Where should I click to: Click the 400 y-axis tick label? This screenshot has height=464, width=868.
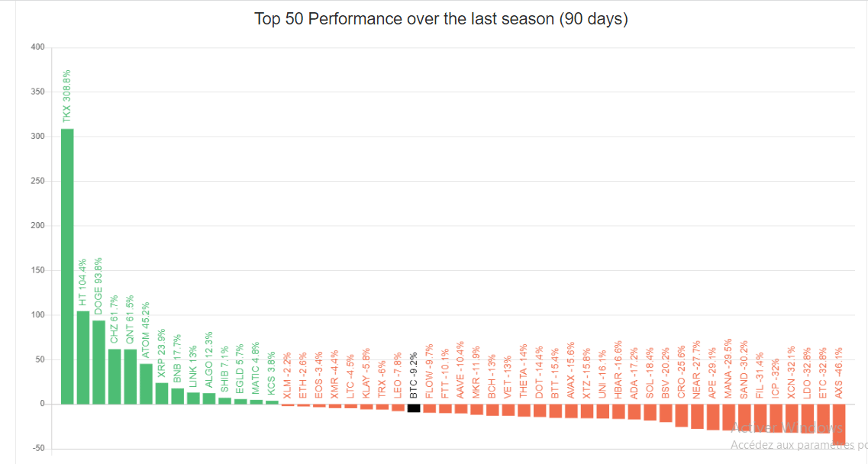(x=37, y=48)
